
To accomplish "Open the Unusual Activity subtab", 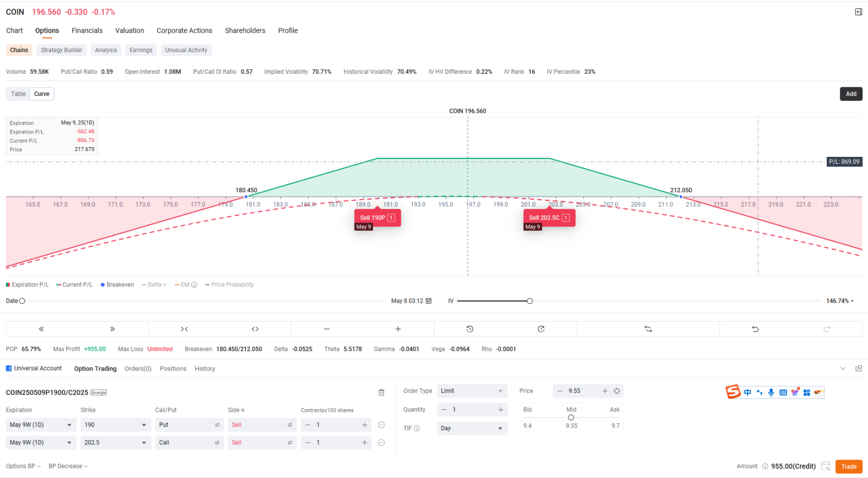I will click(x=186, y=50).
